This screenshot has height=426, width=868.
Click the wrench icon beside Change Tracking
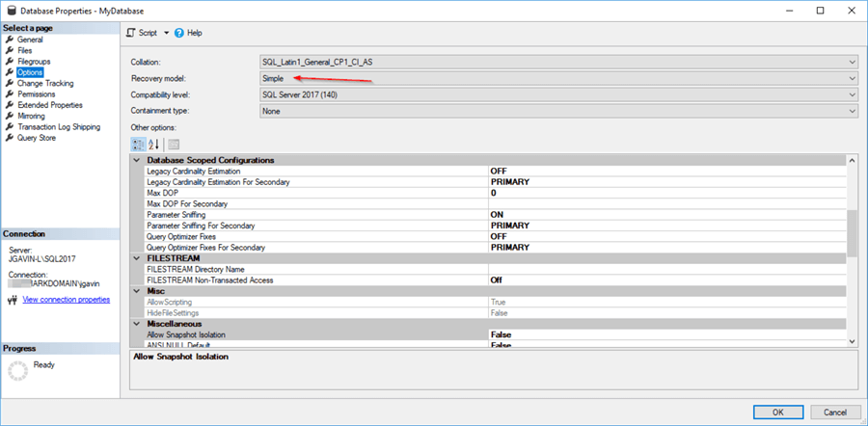pos(10,84)
